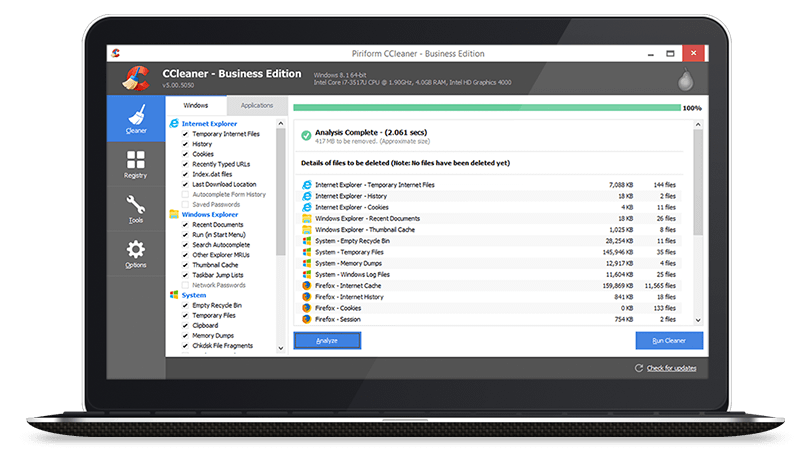Click up arrow of results scrollbar
Viewport: 800px width, 450px height.
pyautogui.click(x=698, y=124)
